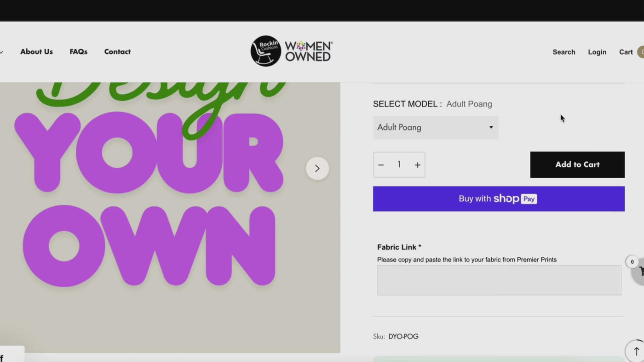Focus the Fabric Link text field

click(x=499, y=280)
